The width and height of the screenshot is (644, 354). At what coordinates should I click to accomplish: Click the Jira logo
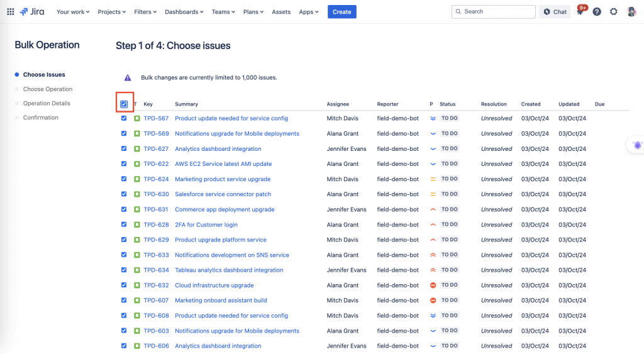tap(32, 12)
